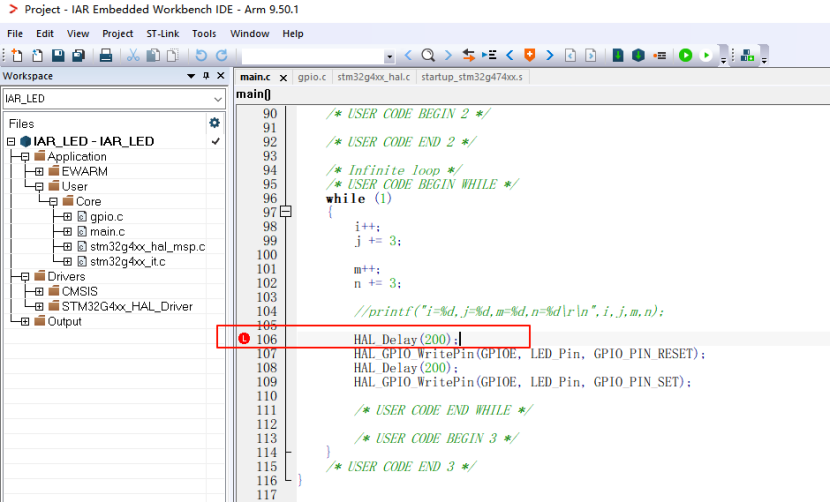
Task: Toggle bookmark with orange shield icon
Action: click(529, 55)
